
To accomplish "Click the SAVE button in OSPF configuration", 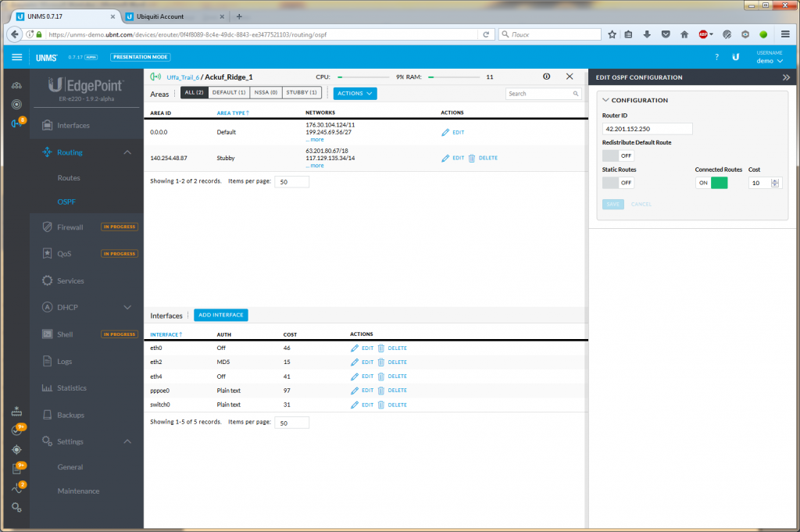I will tap(612, 204).
